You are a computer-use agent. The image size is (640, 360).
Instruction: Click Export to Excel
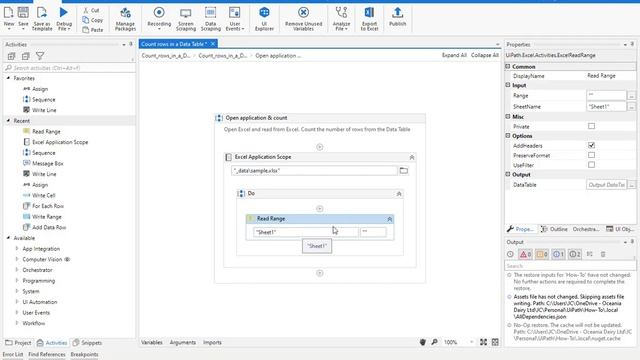click(369, 19)
